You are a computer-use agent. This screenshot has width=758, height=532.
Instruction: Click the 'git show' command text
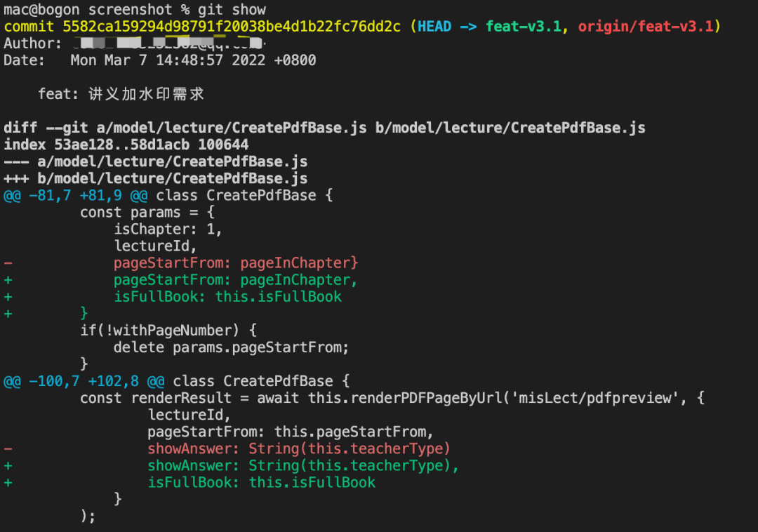tap(232, 10)
